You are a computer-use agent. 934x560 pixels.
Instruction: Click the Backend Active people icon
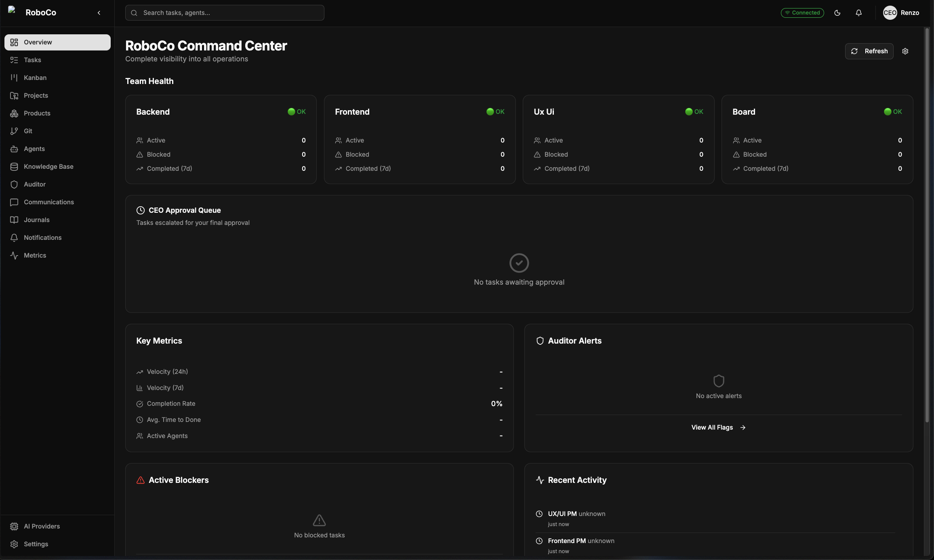(140, 141)
